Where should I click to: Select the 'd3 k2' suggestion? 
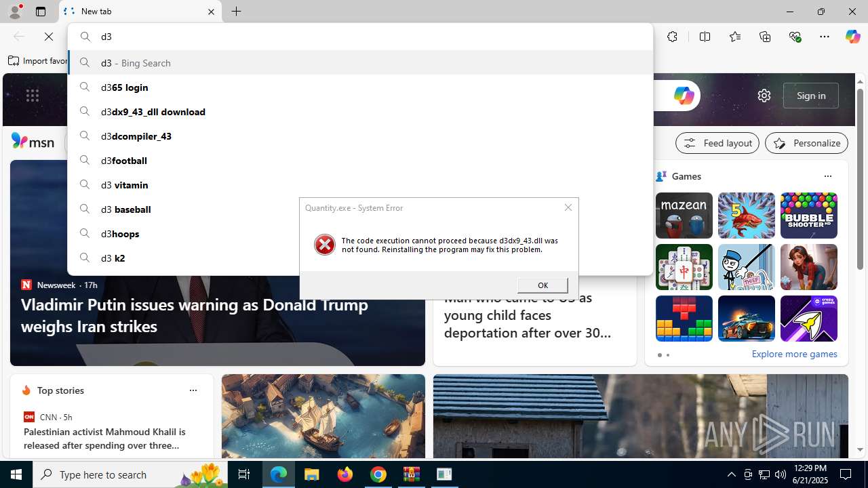pyautogui.click(x=360, y=258)
